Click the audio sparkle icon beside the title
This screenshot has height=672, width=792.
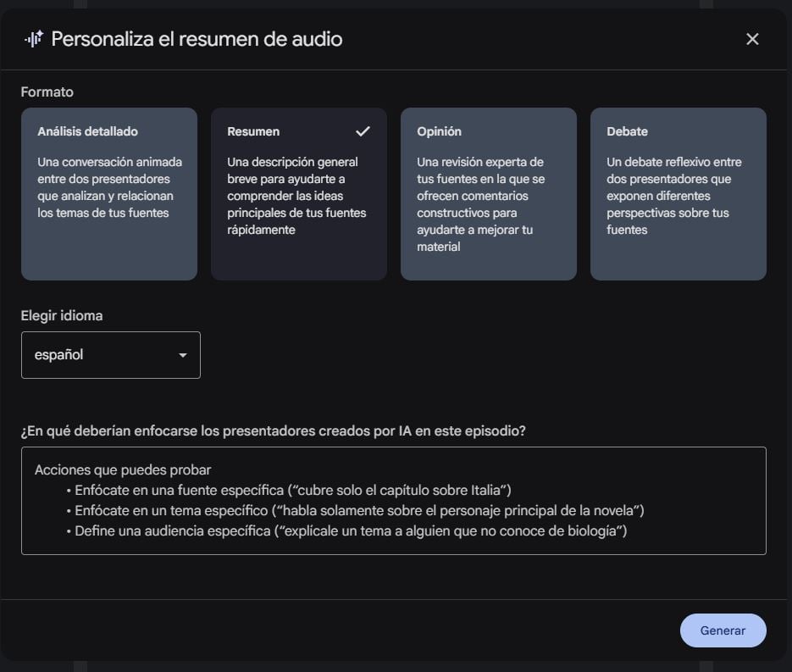34,39
